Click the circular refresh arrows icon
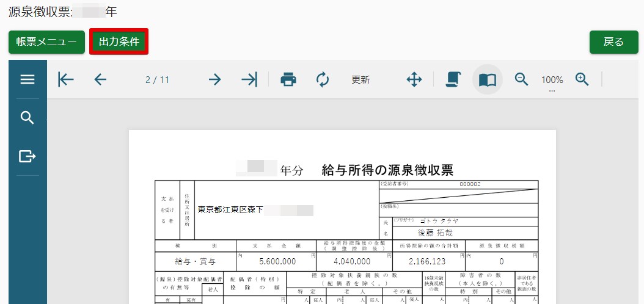 click(x=323, y=79)
